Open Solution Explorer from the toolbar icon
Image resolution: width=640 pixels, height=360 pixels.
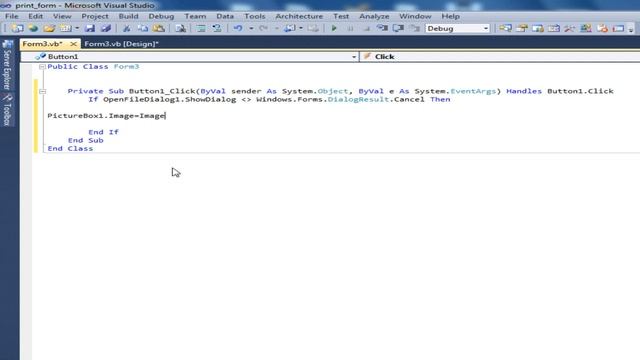[505, 29]
